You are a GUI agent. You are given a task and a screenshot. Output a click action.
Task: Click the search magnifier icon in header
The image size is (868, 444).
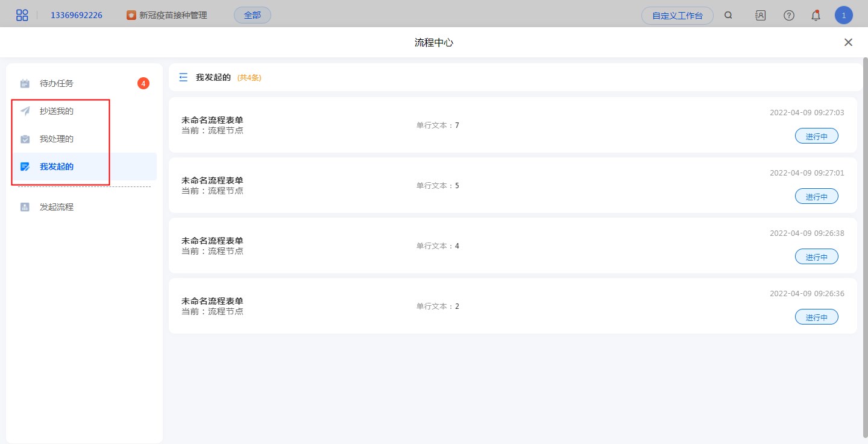pos(728,16)
